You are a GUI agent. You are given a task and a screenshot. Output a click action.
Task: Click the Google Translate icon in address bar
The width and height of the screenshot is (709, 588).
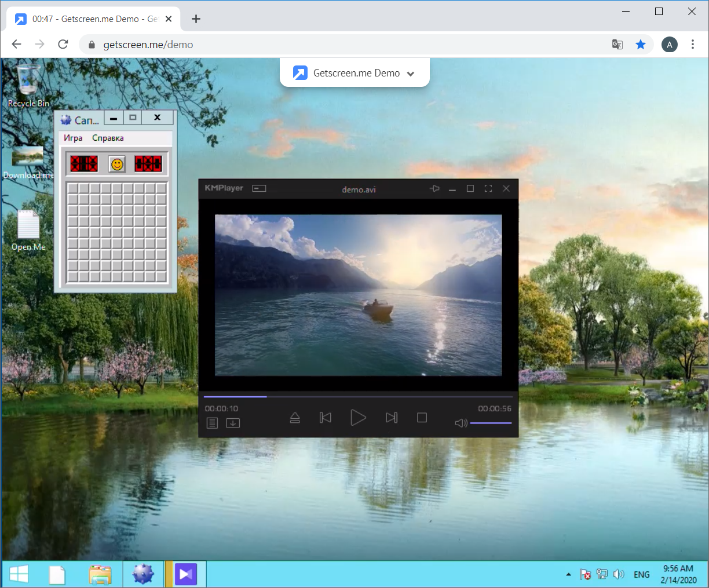tap(617, 45)
